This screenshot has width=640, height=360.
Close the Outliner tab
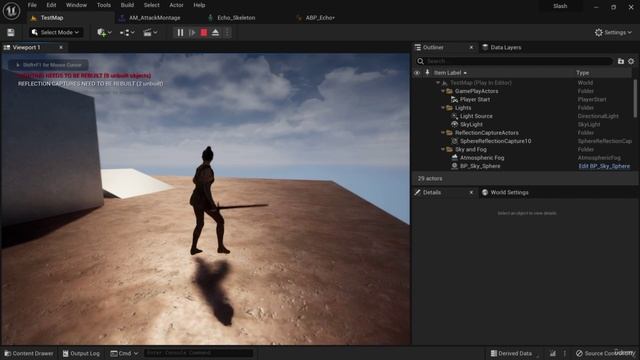pos(471,47)
